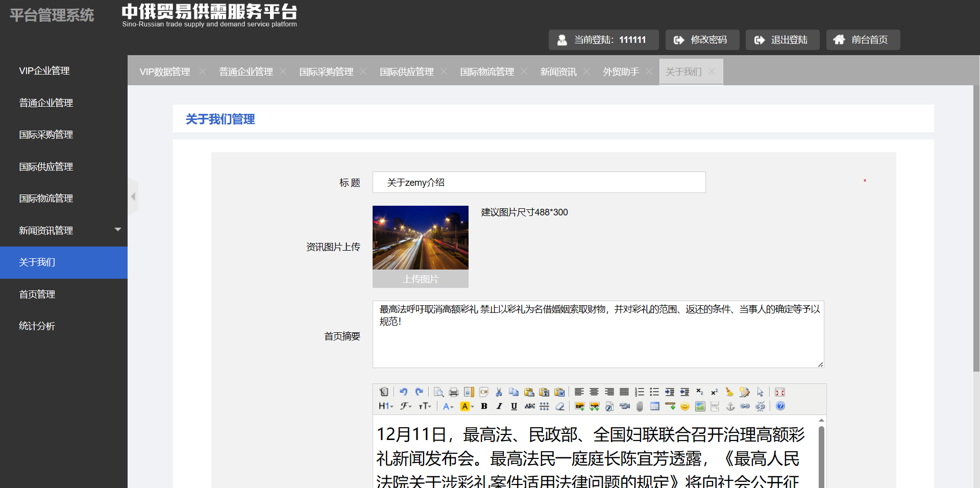The height and width of the screenshot is (488, 980).
Task: Justify text in editor
Action: click(624, 392)
